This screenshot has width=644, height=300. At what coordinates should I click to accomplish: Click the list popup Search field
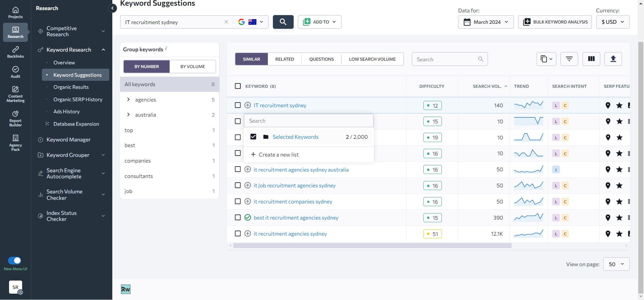pos(308,121)
